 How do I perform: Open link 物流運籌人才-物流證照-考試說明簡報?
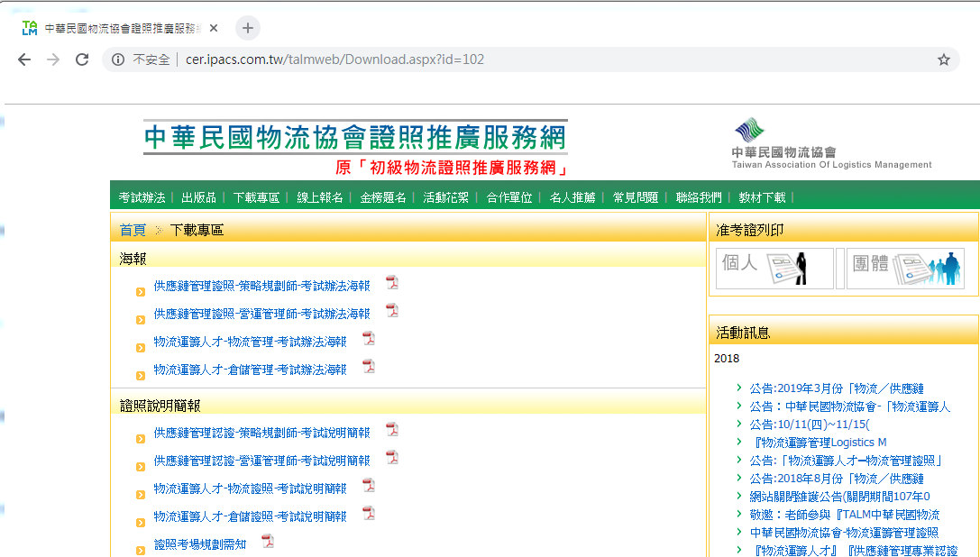(250, 489)
